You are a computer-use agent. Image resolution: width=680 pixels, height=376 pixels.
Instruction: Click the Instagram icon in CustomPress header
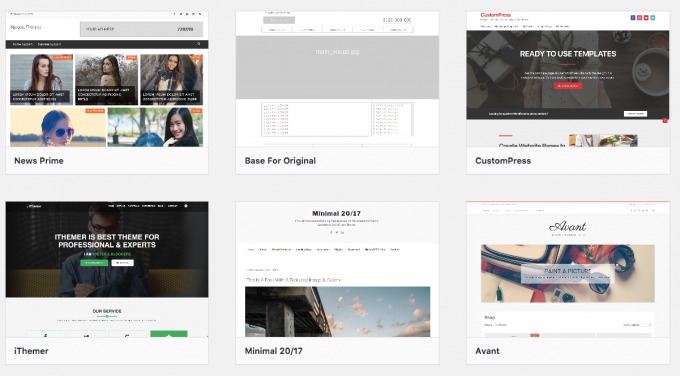coord(639,18)
